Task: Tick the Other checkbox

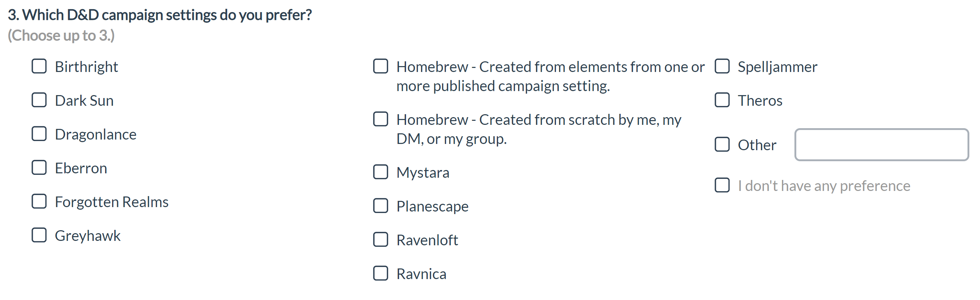Action: 722,144
